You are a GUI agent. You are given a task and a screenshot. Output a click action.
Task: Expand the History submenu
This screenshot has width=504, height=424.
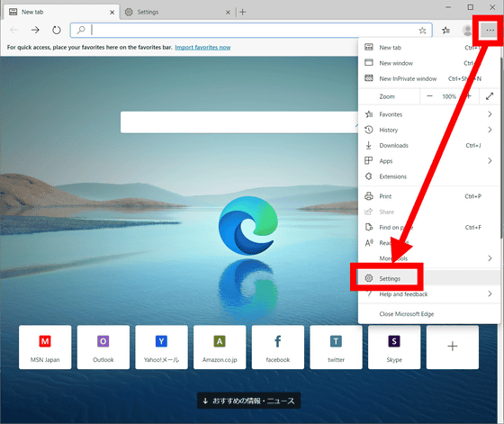pos(429,130)
